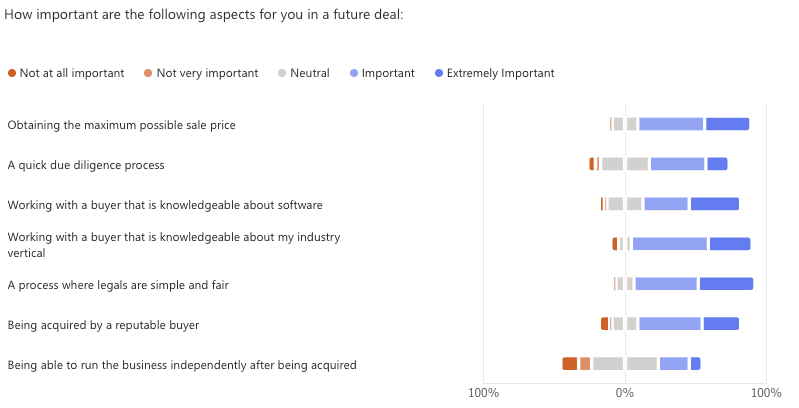The width and height of the screenshot is (799, 408).
Task: Toggle the 'Not very important' legend entry
Action: tap(207, 73)
